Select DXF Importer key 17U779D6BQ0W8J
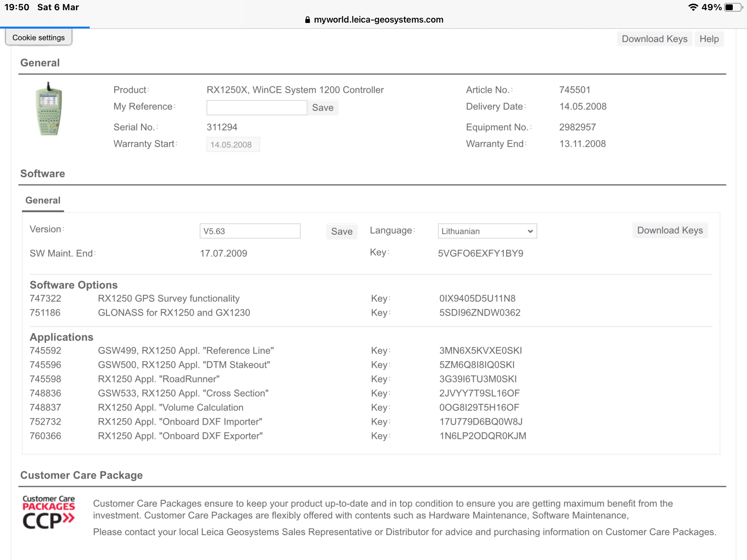Viewport: 747px width, 560px height. tap(481, 422)
